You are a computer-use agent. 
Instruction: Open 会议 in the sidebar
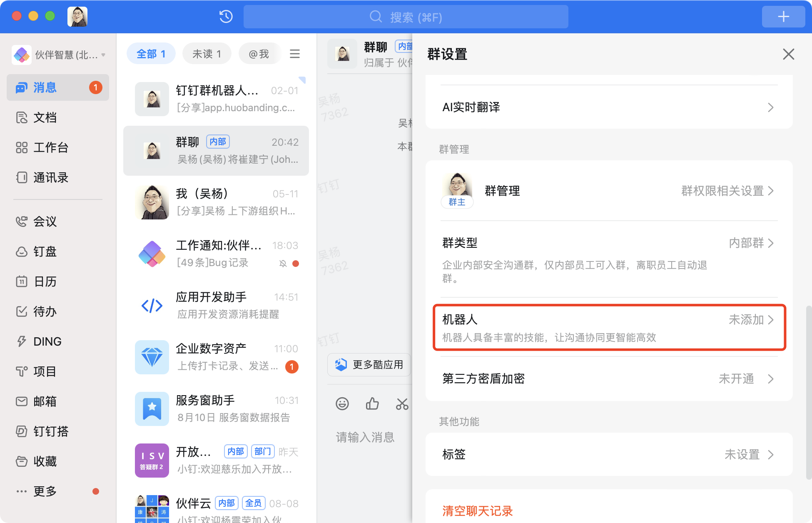coord(58,222)
